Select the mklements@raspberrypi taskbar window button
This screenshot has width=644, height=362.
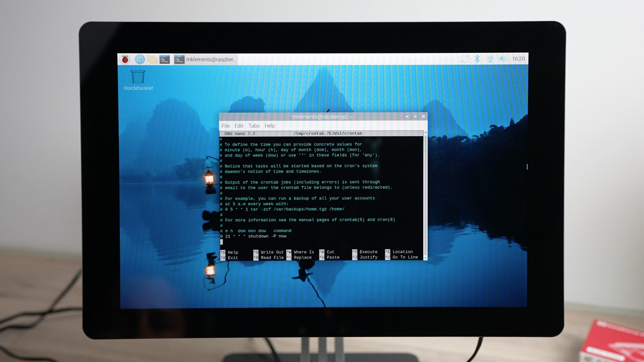pos(205,60)
